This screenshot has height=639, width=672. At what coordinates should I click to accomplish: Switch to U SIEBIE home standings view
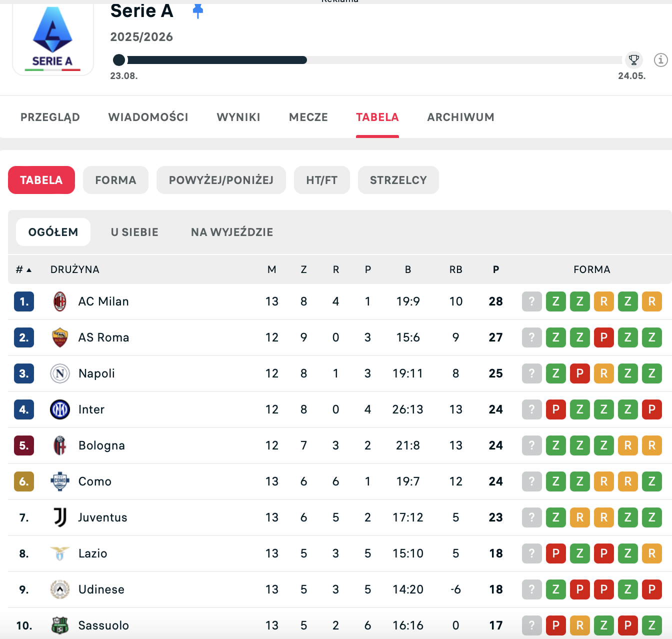click(134, 232)
